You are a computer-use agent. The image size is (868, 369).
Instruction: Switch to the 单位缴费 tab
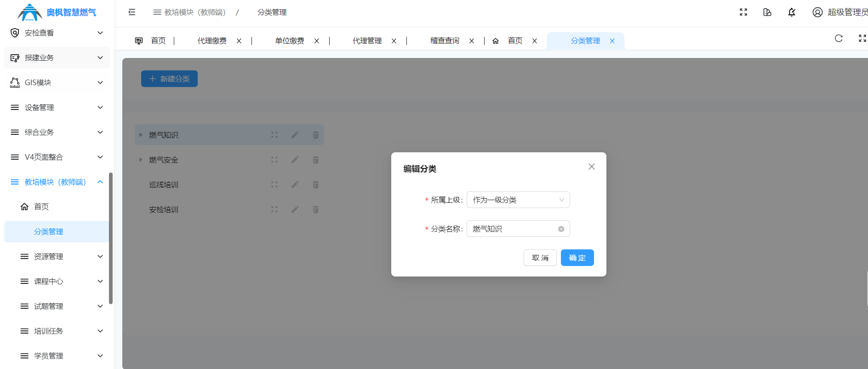pos(290,41)
